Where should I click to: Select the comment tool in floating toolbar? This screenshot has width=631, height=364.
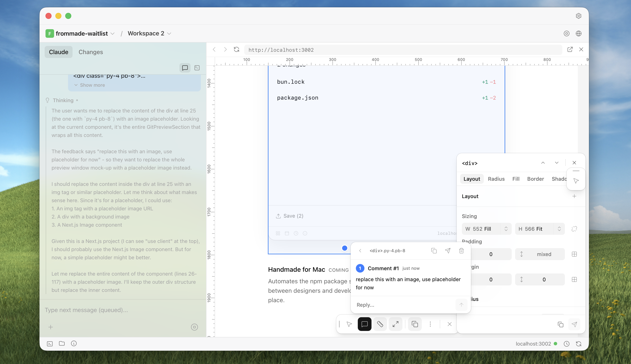coord(364,324)
